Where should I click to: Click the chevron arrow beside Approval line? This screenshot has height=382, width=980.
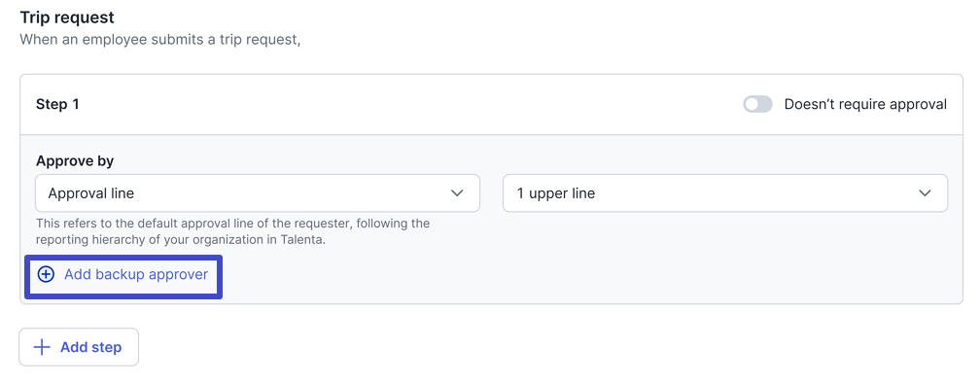(458, 193)
